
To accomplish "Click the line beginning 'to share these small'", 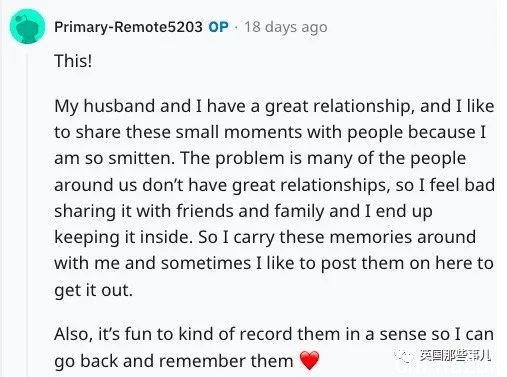I will pos(270,132).
